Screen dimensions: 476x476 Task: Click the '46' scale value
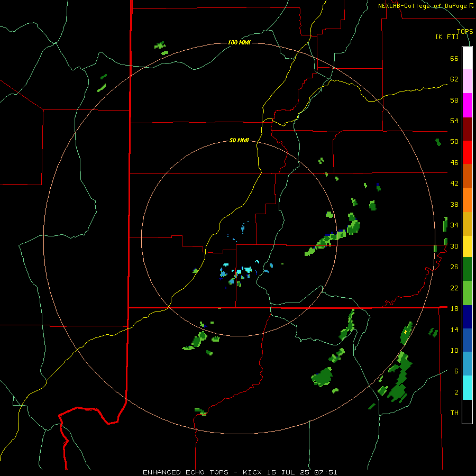click(454, 163)
